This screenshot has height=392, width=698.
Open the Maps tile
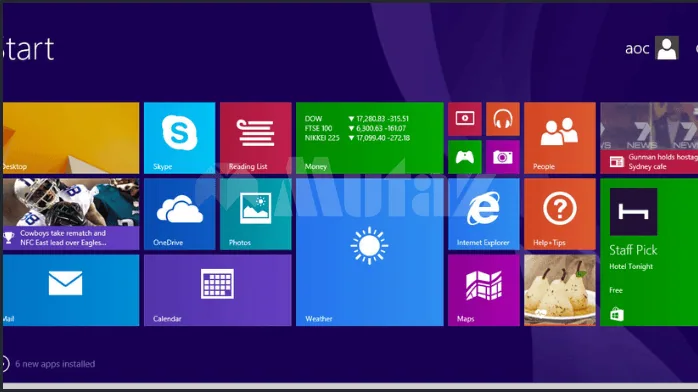pos(484,290)
